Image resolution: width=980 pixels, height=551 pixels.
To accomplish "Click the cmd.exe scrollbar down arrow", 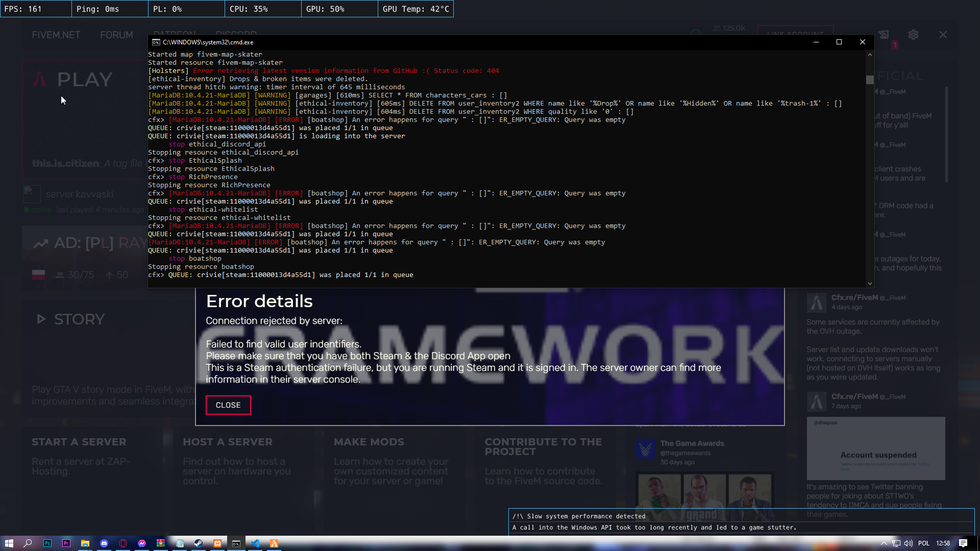I will [x=870, y=284].
